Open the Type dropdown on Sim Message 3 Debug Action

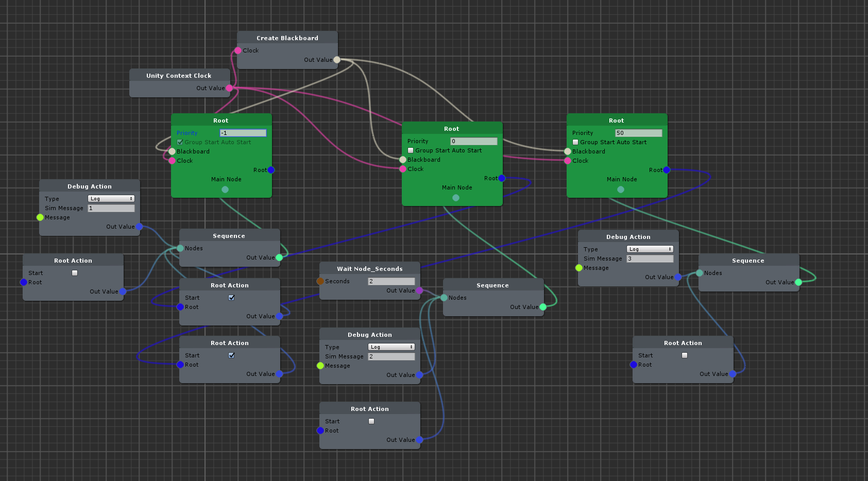(650, 249)
